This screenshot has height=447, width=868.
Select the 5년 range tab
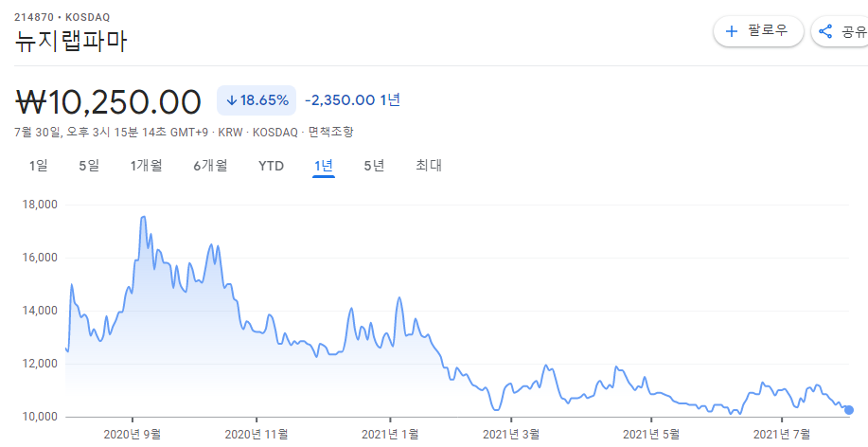pos(374,166)
